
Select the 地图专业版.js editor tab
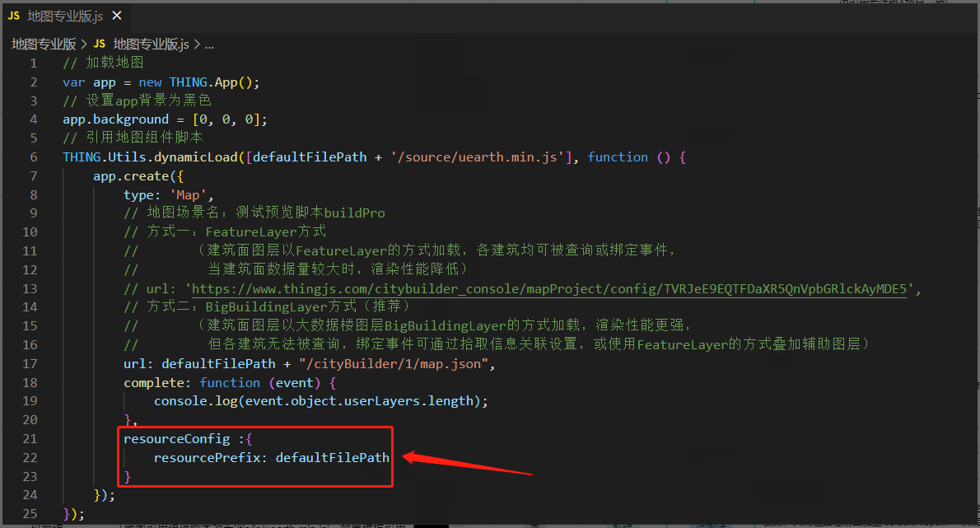(65, 16)
